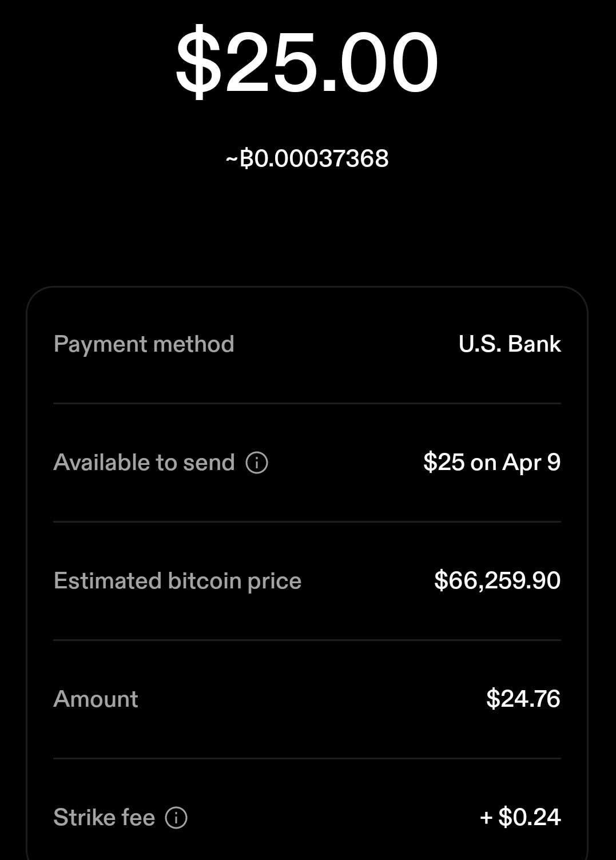Tap the large $25.00 purchase amount

click(307, 62)
